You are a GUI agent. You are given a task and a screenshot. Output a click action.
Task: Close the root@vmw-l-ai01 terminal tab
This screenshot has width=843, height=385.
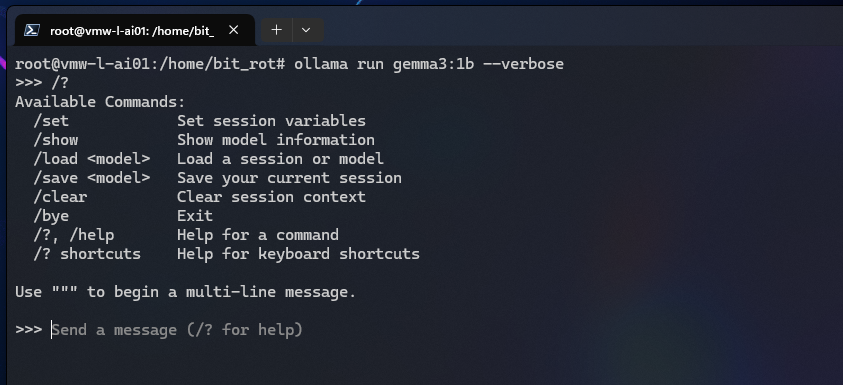coord(233,31)
